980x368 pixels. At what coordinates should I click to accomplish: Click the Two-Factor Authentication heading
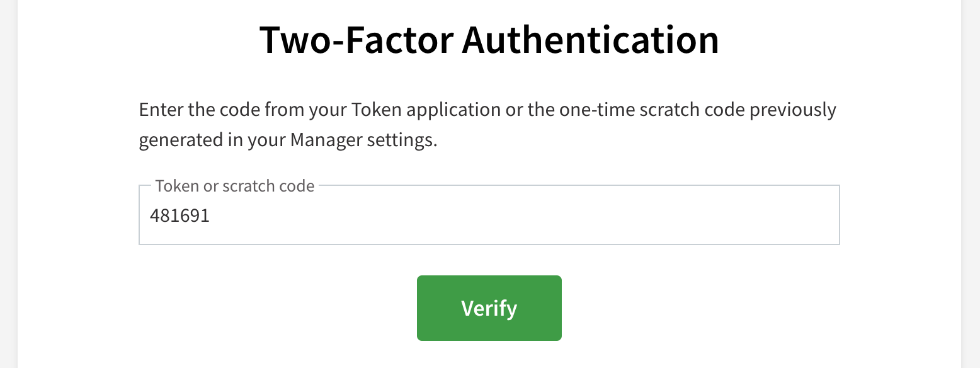pyautogui.click(x=489, y=39)
